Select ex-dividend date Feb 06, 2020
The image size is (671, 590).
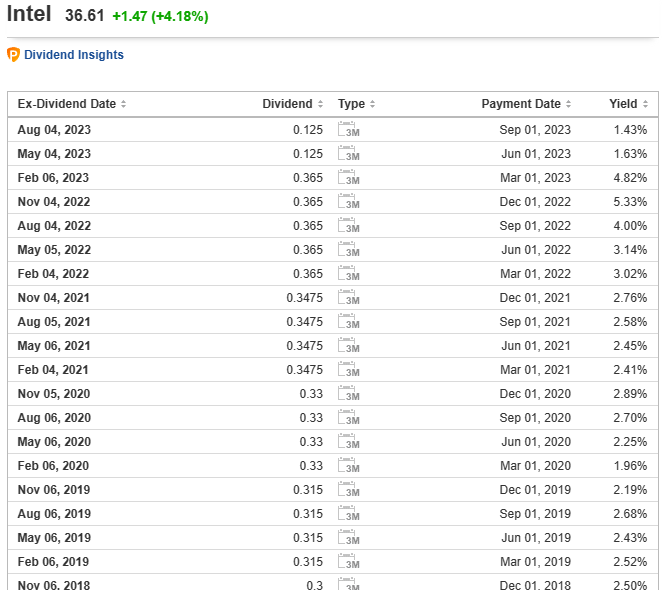53,465
